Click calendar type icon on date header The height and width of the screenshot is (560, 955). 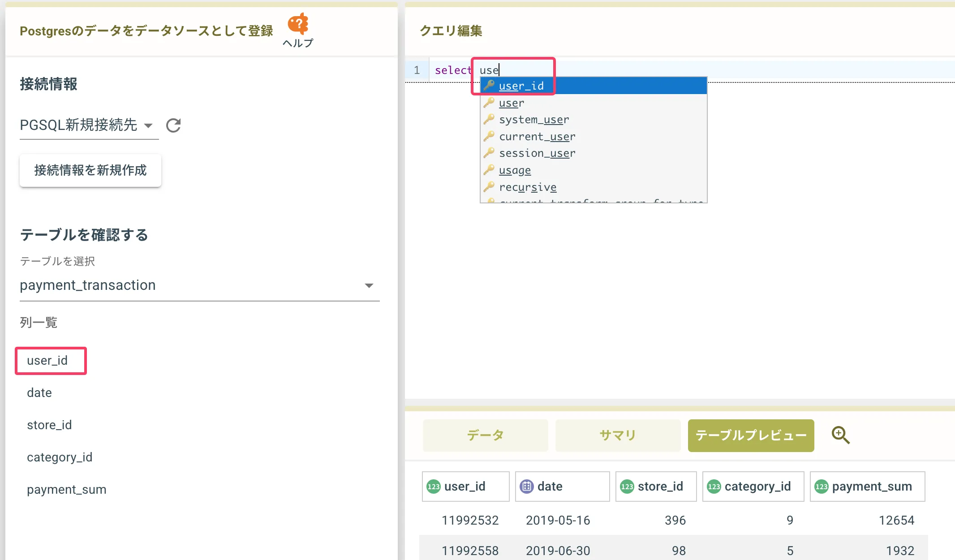(527, 487)
